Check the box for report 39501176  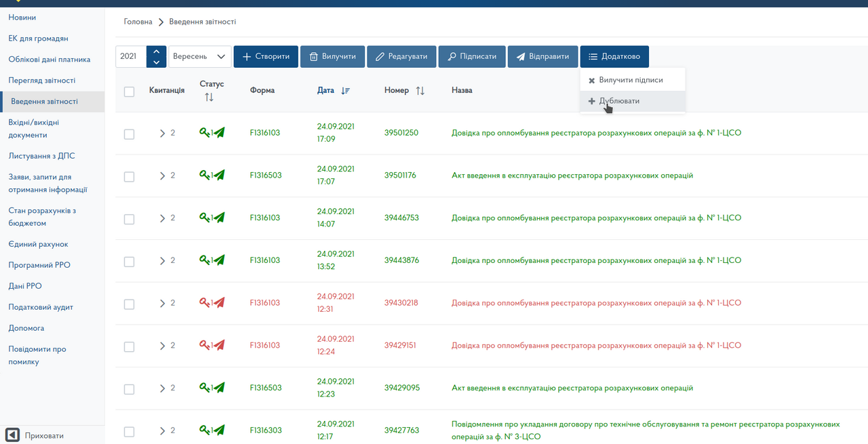pyautogui.click(x=129, y=177)
